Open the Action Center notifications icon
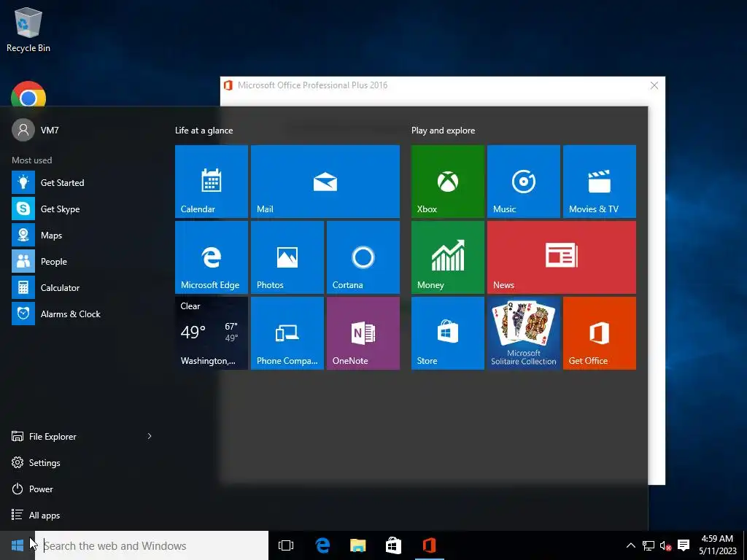This screenshot has width=747, height=560. 684,545
